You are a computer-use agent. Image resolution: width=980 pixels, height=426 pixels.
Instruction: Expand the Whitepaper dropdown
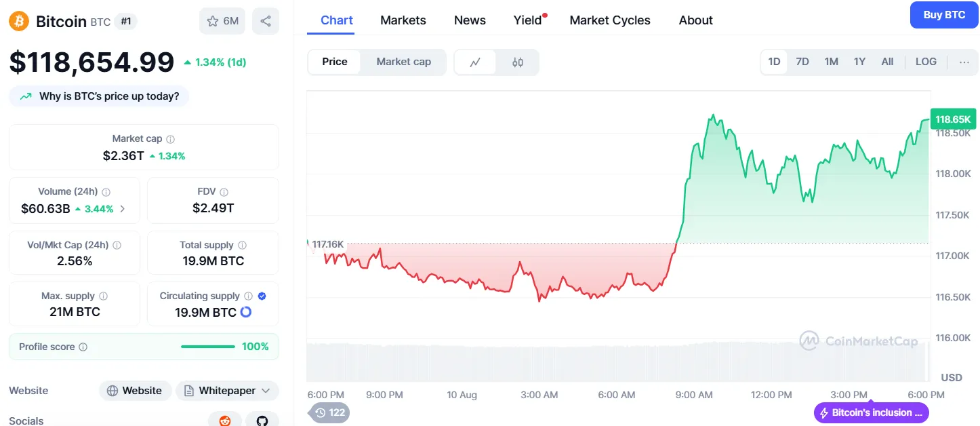pos(265,391)
